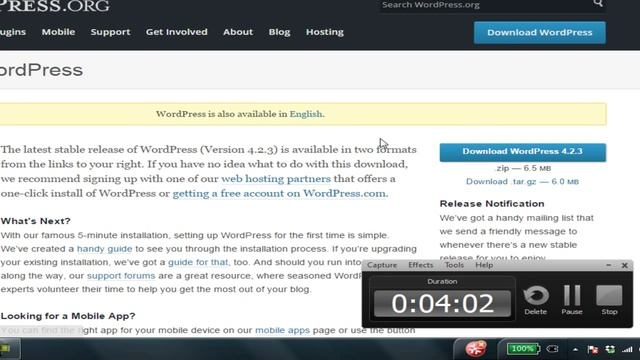Click the search magnifier icon on WordPress.org

[x=598, y=3]
